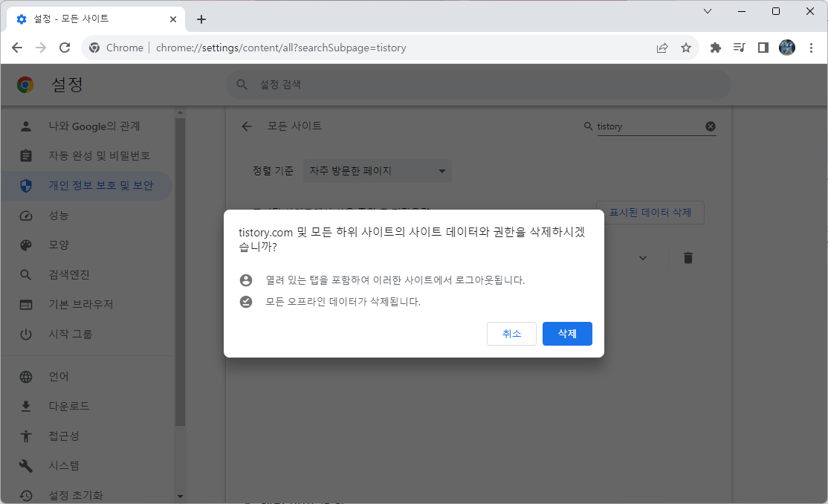Open a new tab with the plus button
Image resolution: width=828 pixels, height=504 pixels.
tap(201, 19)
